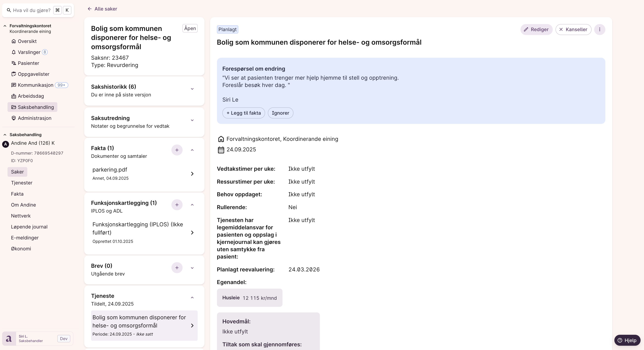This screenshot has height=350, width=644.
Task: Click the plus icon in Fakta section
Action: point(177,150)
